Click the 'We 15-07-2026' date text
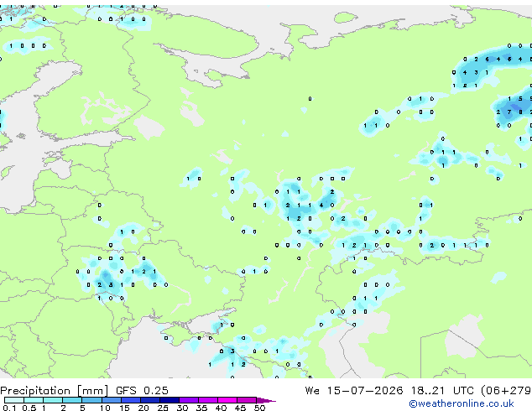 (354, 391)
